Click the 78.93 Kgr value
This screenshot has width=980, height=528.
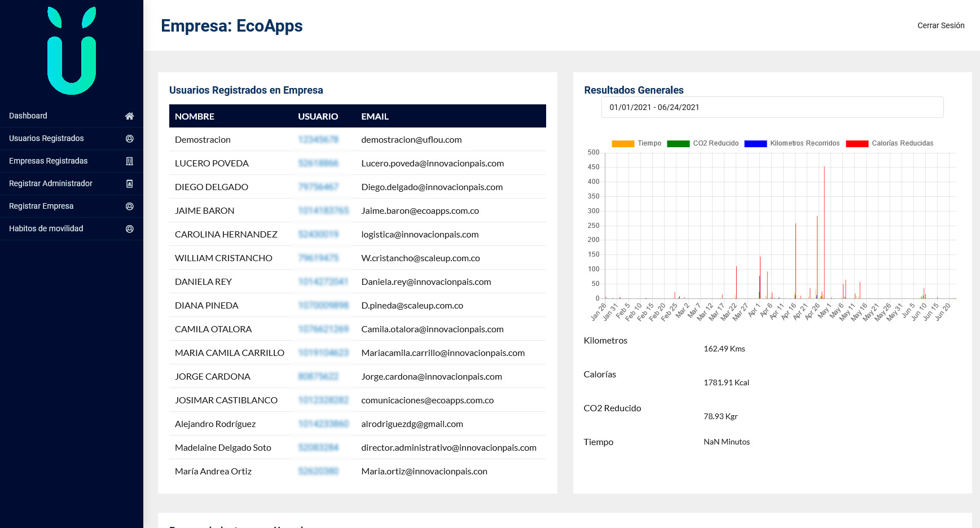coord(720,416)
